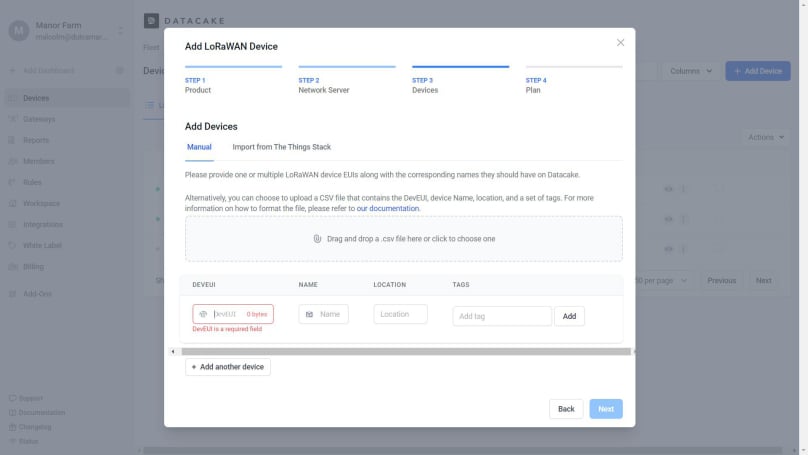Expand the Columns dropdown
Image resolution: width=808 pixels, height=455 pixels.
pyautogui.click(x=691, y=71)
